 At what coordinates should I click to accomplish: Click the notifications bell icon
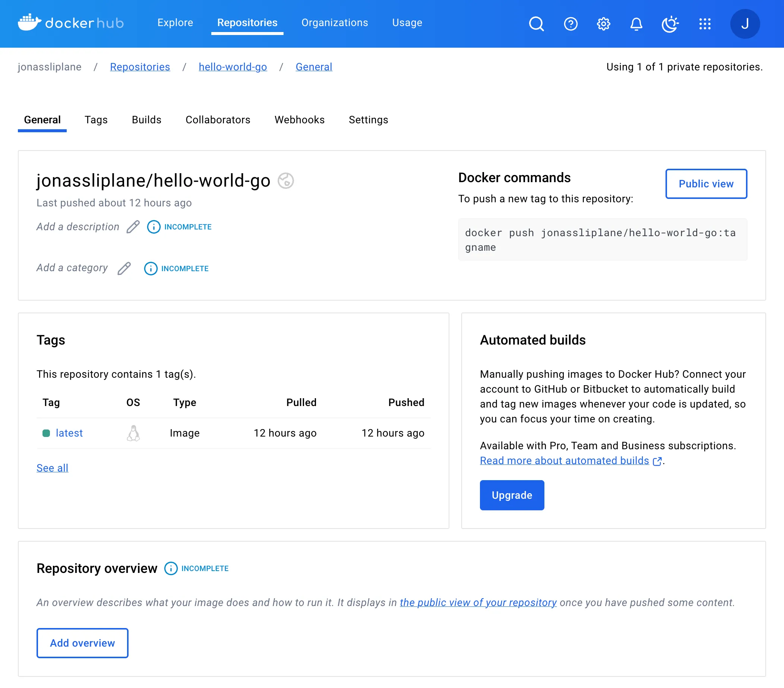(636, 23)
